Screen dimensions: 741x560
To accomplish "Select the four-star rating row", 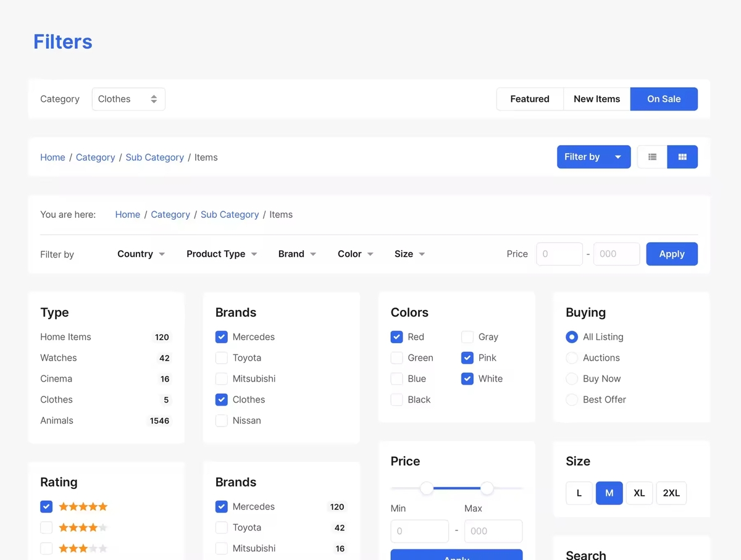I will pyautogui.click(x=46, y=527).
